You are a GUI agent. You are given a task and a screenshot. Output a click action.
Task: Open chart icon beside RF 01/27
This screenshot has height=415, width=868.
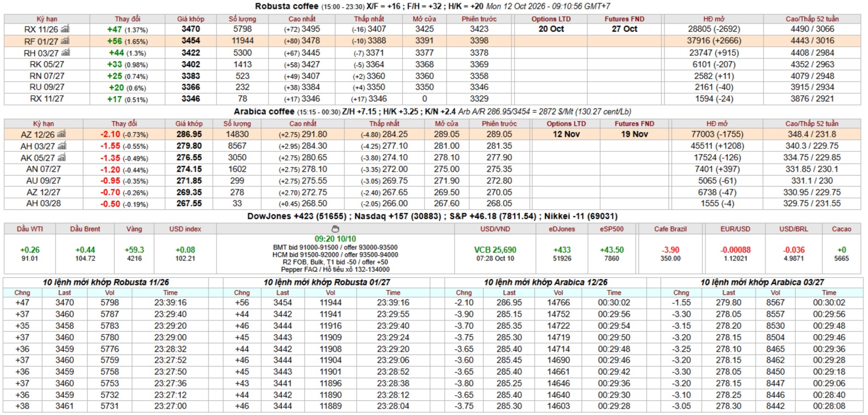tap(65, 41)
